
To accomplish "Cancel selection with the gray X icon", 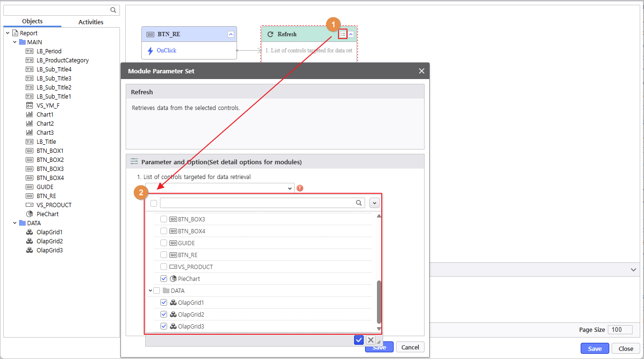I will tap(371, 340).
